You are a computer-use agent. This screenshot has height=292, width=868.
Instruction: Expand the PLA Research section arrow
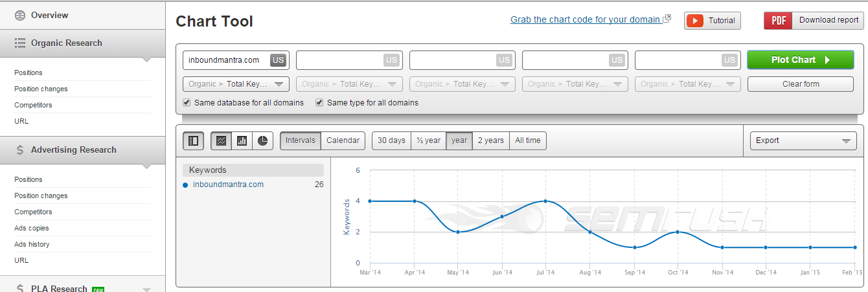click(146, 289)
